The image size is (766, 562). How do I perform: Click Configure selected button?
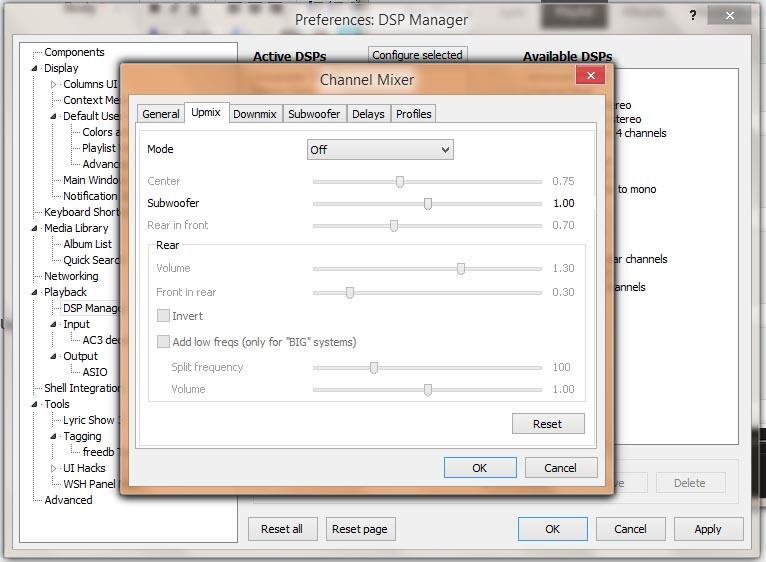(417, 55)
